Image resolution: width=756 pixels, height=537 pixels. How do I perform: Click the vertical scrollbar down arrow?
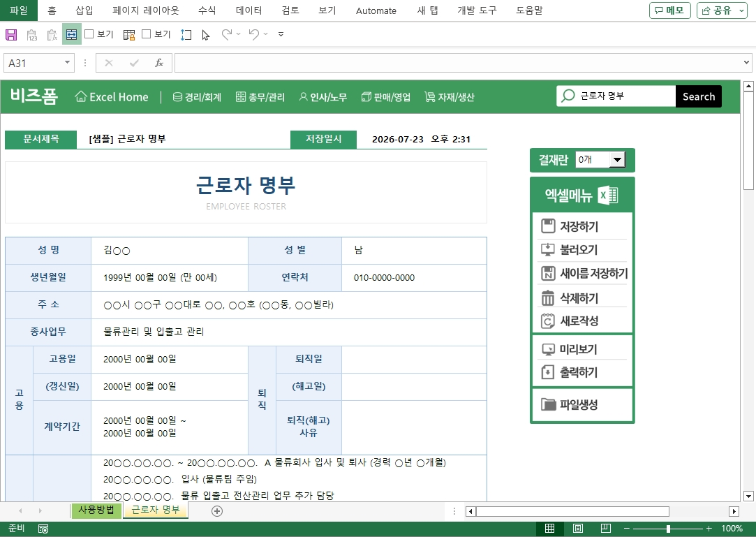(748, 496)
